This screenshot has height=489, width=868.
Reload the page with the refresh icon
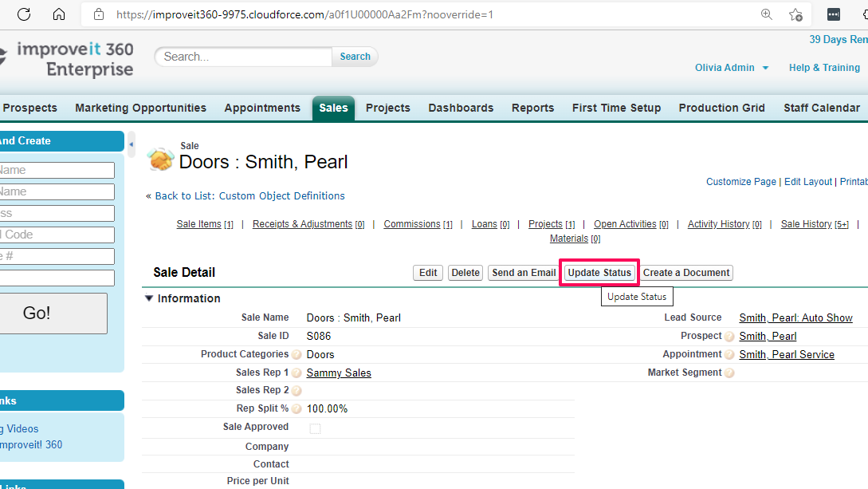pyautogui.click(x=24, y=14)
